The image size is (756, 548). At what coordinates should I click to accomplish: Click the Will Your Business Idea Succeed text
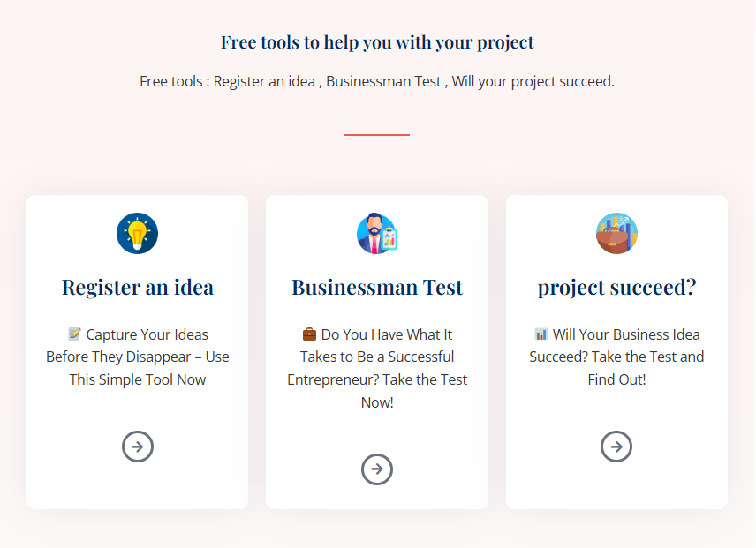pos(616,357)
